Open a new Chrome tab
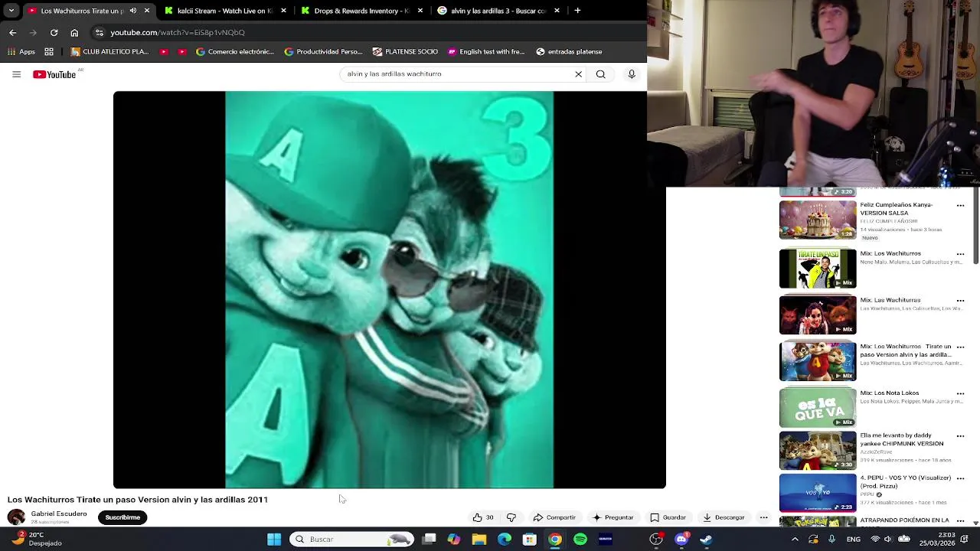Image resolution: width=980 pixels, height=551 pixels. [x=577, y=11]
